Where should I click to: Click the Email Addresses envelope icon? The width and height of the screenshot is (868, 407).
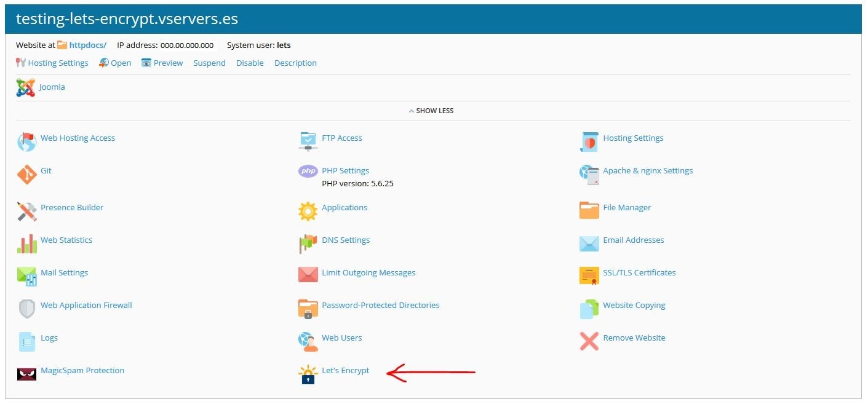click(x=589, y=243)
